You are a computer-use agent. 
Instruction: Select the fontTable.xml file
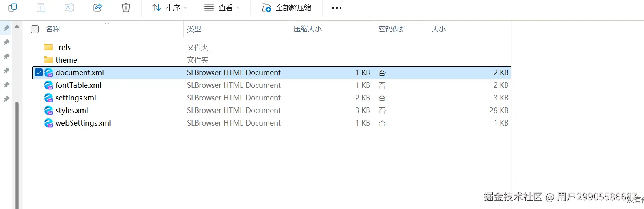pyautogui.click(x=78, y=85)
